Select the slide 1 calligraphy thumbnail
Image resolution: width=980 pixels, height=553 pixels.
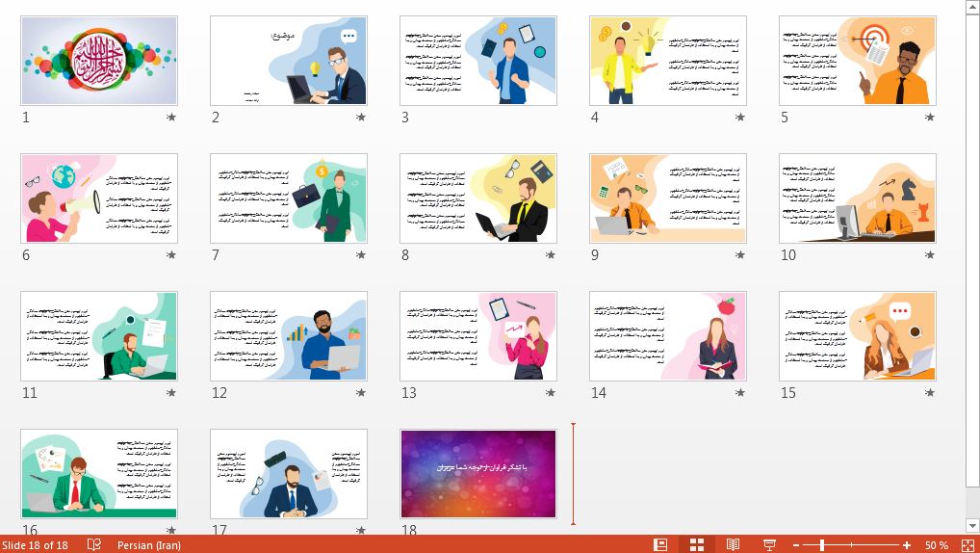click(x=99, y=61)
